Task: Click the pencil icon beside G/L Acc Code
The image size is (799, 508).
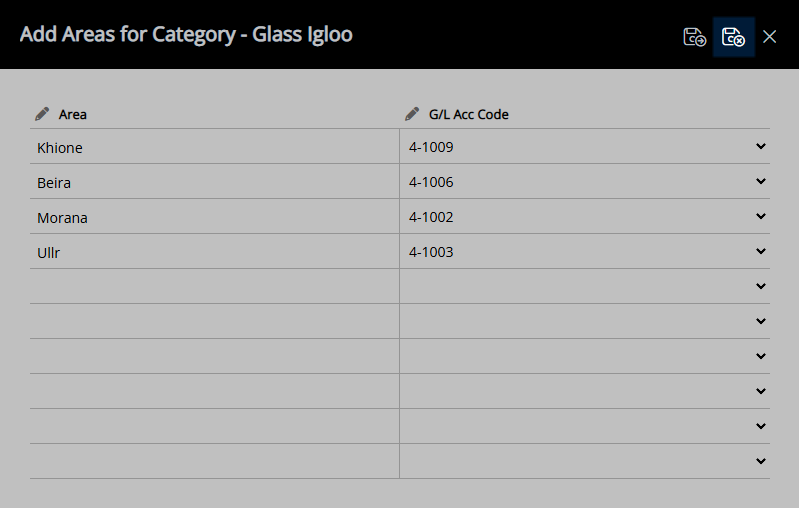Action: pos(412,114)
